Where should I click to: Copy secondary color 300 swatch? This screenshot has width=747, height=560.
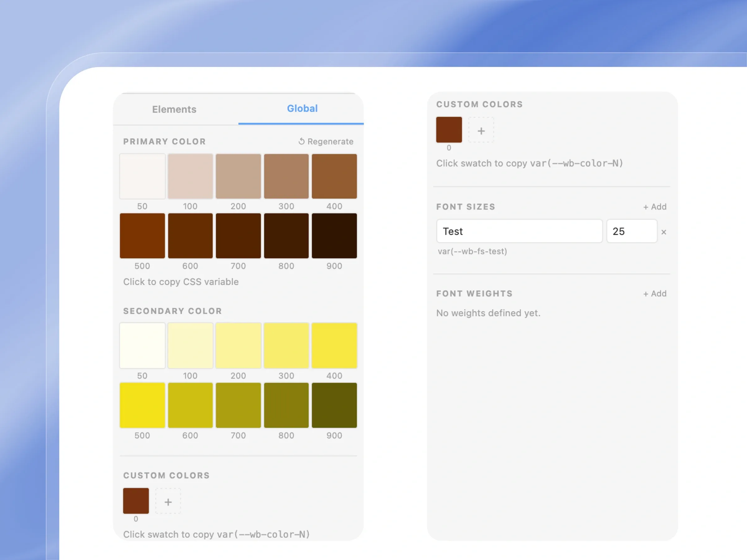[286, 346]
